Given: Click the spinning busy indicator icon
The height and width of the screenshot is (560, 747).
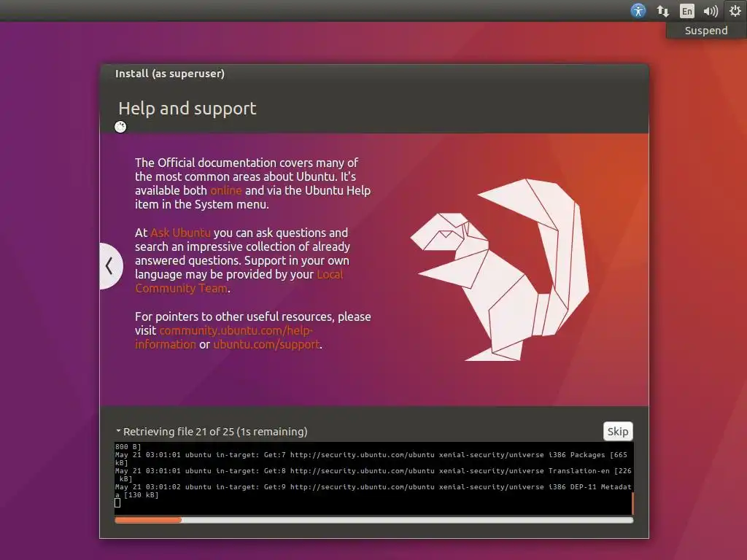Looking at the screenshot, I should click(120, 127).
